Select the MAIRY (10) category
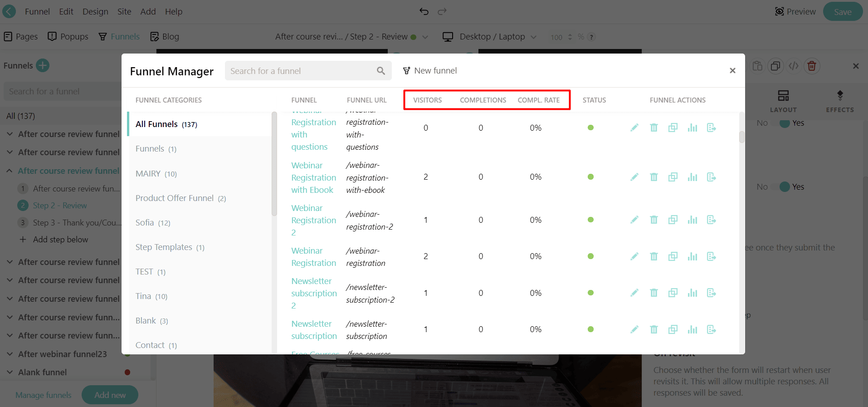The width and height of the screenshot is (868, 407). [156, 173]
